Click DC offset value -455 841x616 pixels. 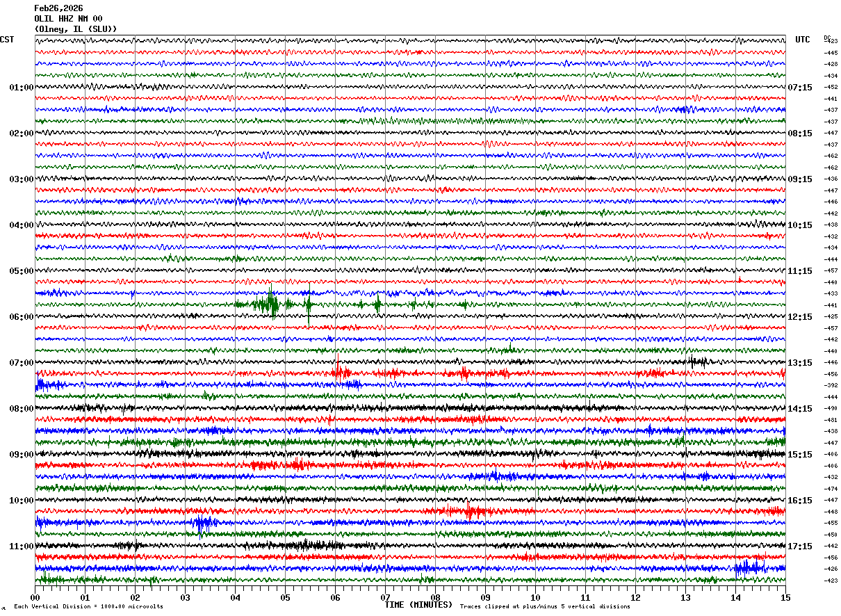(x=831, y=523)
